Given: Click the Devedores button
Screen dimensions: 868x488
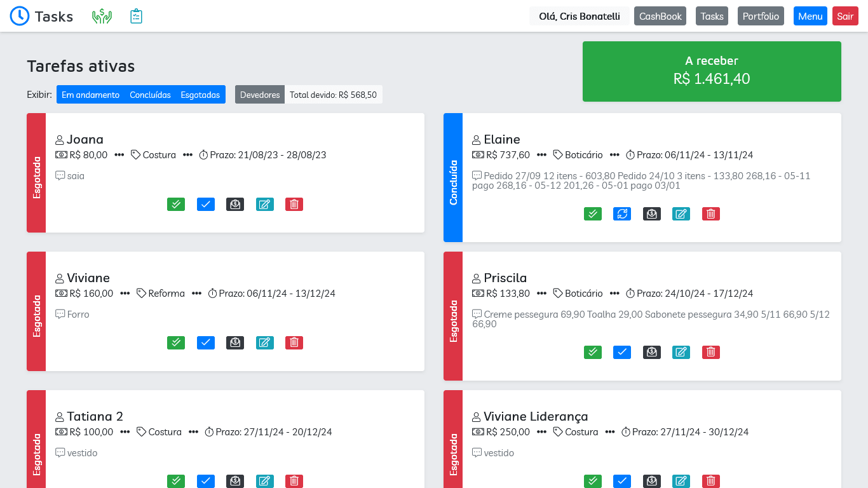Looking at the screenshot, I should click(x=260, y=95).
